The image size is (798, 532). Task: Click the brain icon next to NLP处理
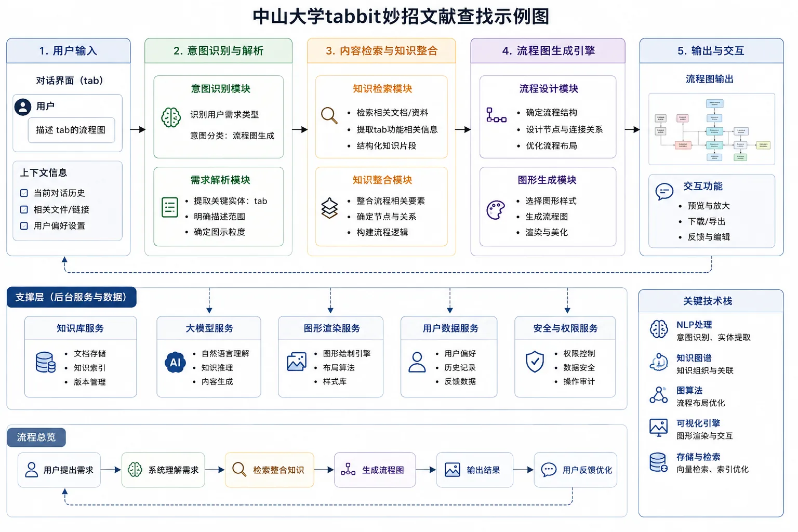[x=659, y=329]
